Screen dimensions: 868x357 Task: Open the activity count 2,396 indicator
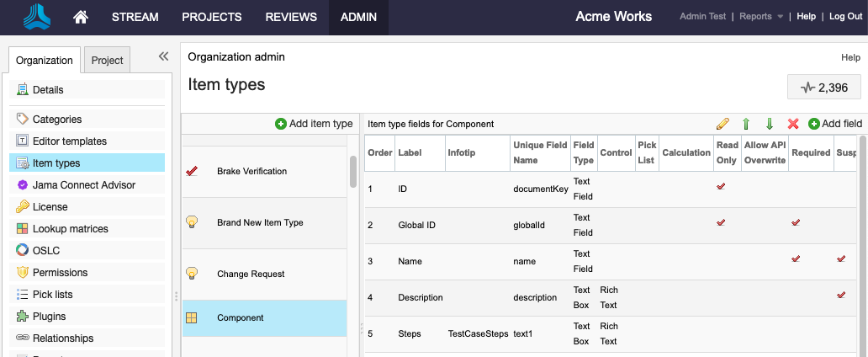point(823,87)
